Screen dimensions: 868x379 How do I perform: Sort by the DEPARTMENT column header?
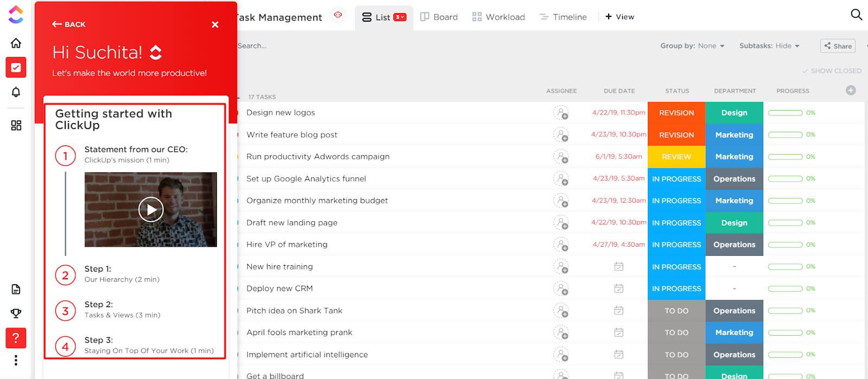735,91
